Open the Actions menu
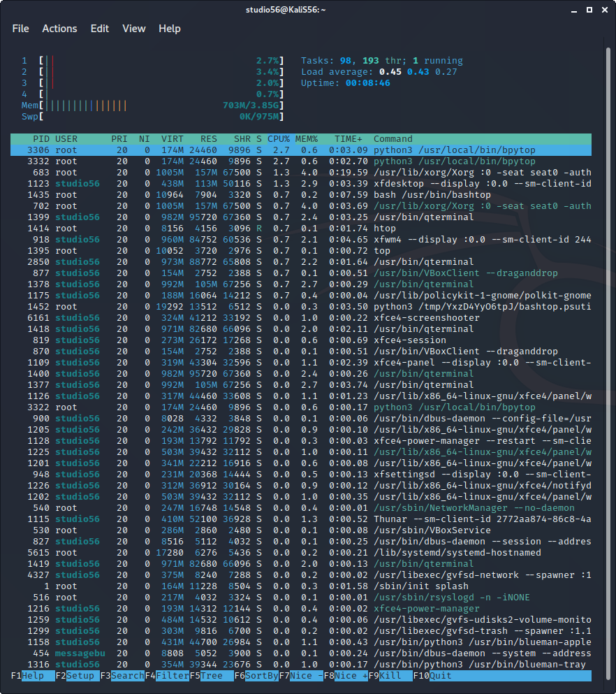The height and width of the screenshot is (694, 616). [x=59, y=29]
